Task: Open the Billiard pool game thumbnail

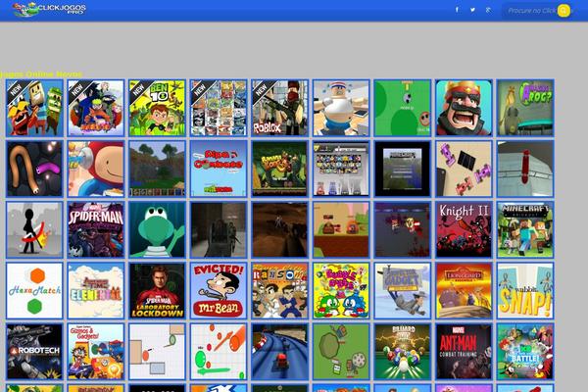Action: [403, 352]
